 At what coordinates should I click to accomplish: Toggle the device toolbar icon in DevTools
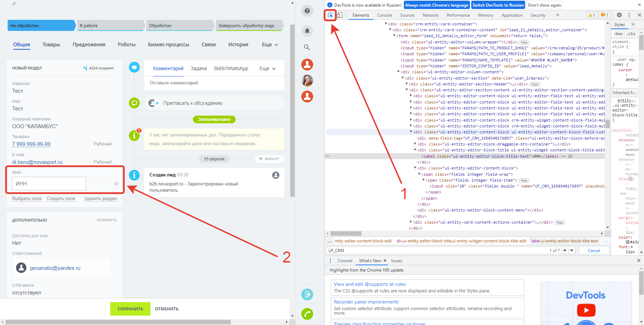tap(340, 15)
